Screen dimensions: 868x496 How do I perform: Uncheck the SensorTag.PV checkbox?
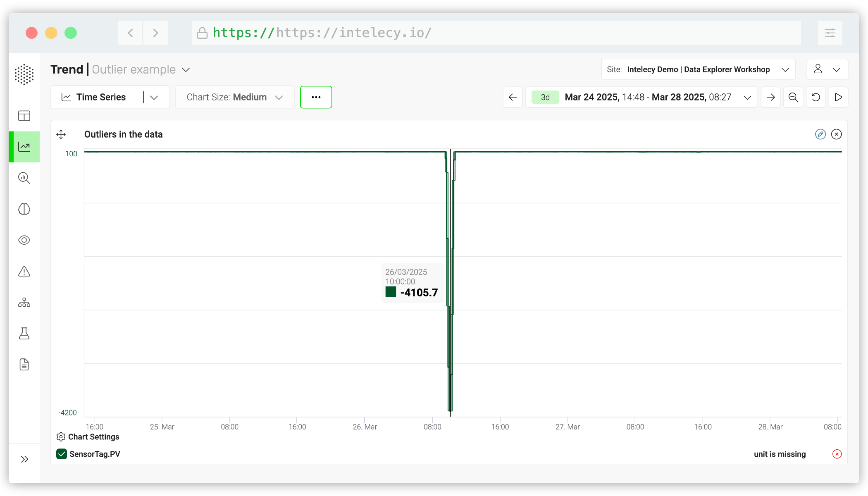click(x=62, y=454)
